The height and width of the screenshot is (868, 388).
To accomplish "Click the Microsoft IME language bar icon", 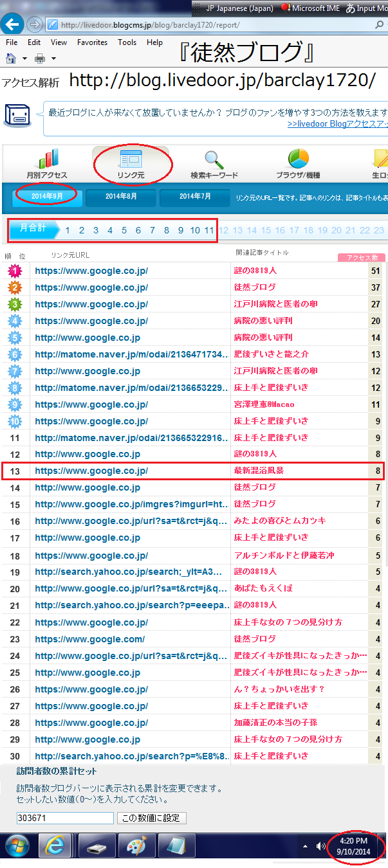I will pyautogui.click(x=309, y=8).
